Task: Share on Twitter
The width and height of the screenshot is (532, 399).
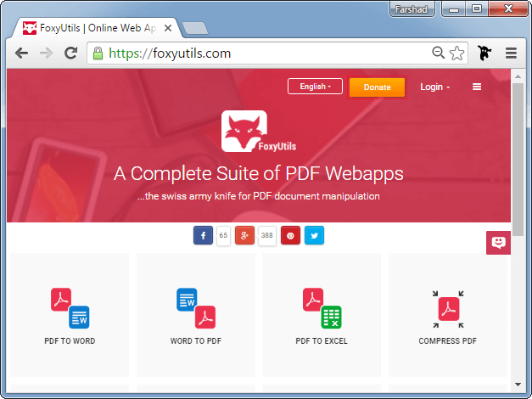Action: point(314,235)
